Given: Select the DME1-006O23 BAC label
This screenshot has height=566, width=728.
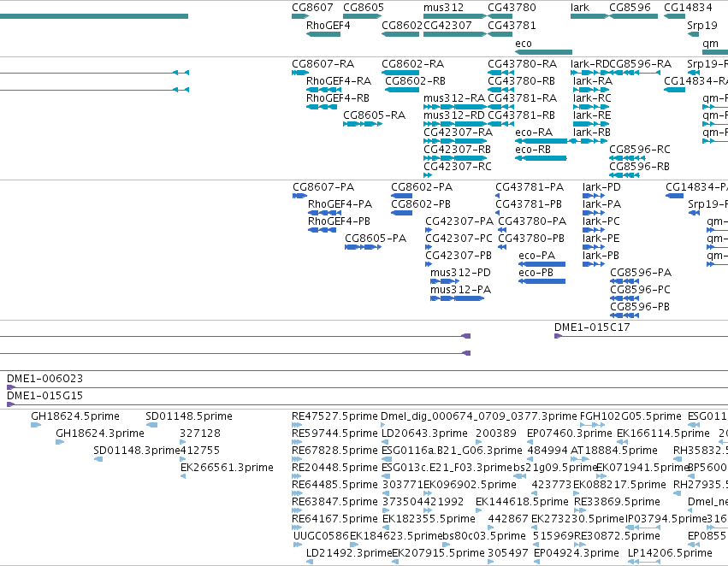Looking at the screenshot, I should click(x=45, y=379).
